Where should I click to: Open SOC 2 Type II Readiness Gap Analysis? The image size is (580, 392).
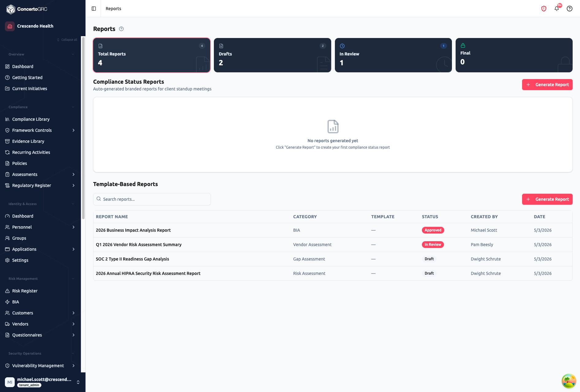click(132, 259)
